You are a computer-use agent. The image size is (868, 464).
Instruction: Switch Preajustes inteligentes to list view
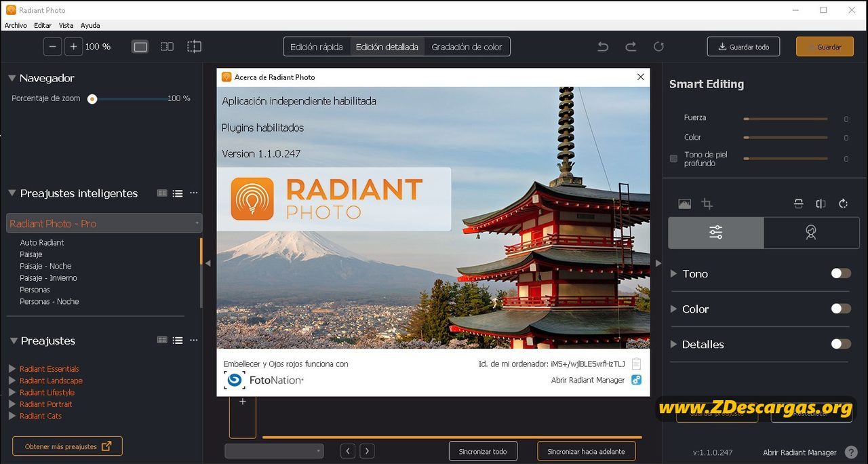coord(178,193)
